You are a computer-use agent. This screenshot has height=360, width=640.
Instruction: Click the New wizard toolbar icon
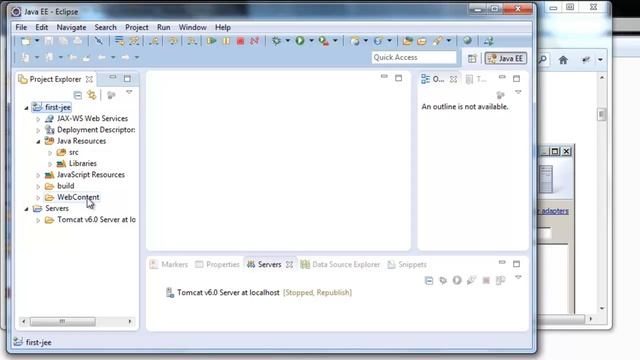click(x=26, y=41)
